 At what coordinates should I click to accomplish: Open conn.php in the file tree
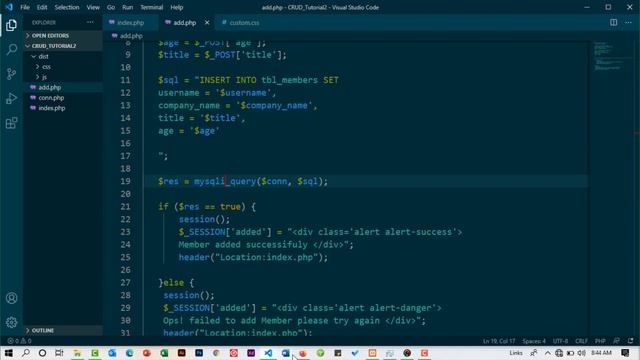(x=51, y=98)
